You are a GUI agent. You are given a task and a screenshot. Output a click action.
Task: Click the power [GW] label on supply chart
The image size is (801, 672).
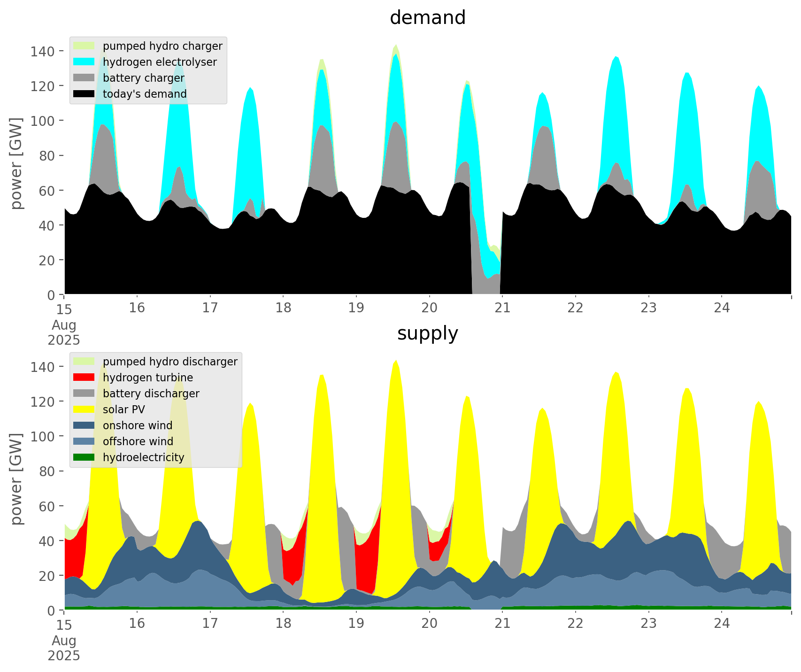click(16, 479)
